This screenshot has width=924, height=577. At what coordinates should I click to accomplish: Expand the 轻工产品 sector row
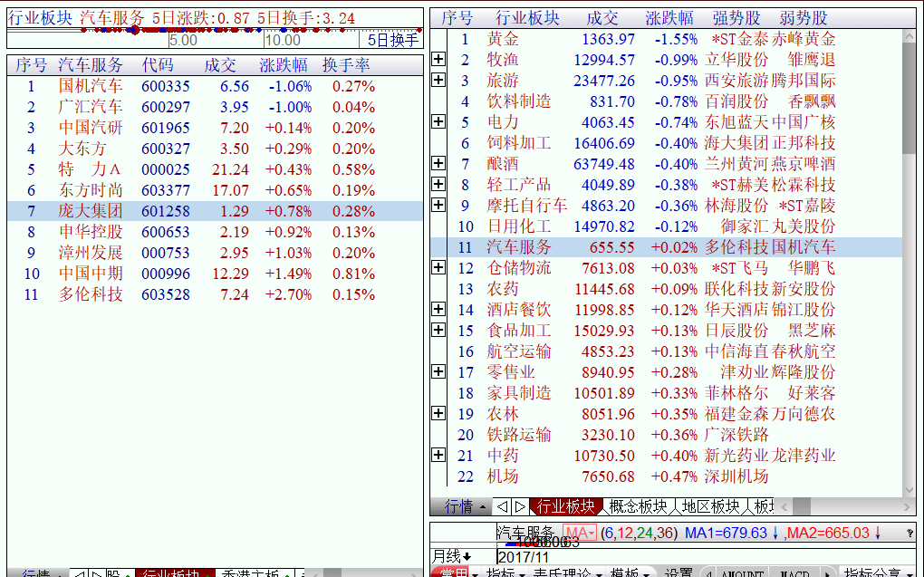point(438,184)
